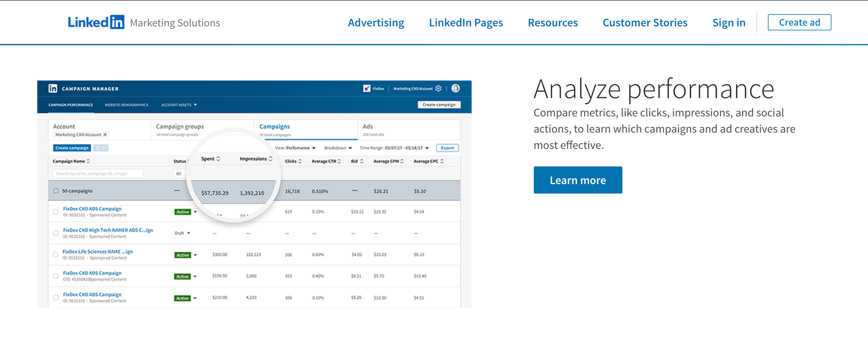The image size is (868, 339).
Task: Check the FixDex Life Sciences NAME row
Action: [56, 254]
